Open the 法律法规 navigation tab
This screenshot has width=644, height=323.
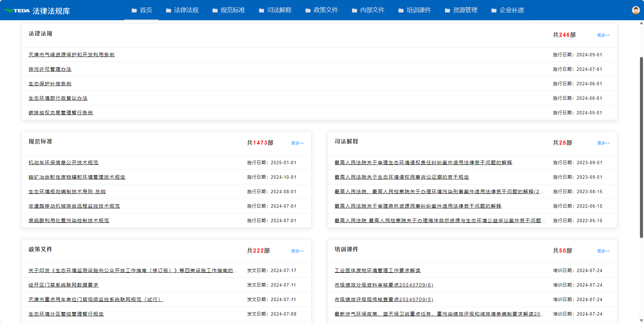(182, 10)
